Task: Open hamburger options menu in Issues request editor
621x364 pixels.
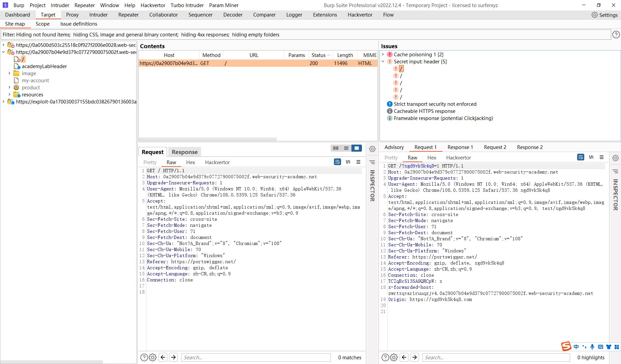Action: pos(602,157)
